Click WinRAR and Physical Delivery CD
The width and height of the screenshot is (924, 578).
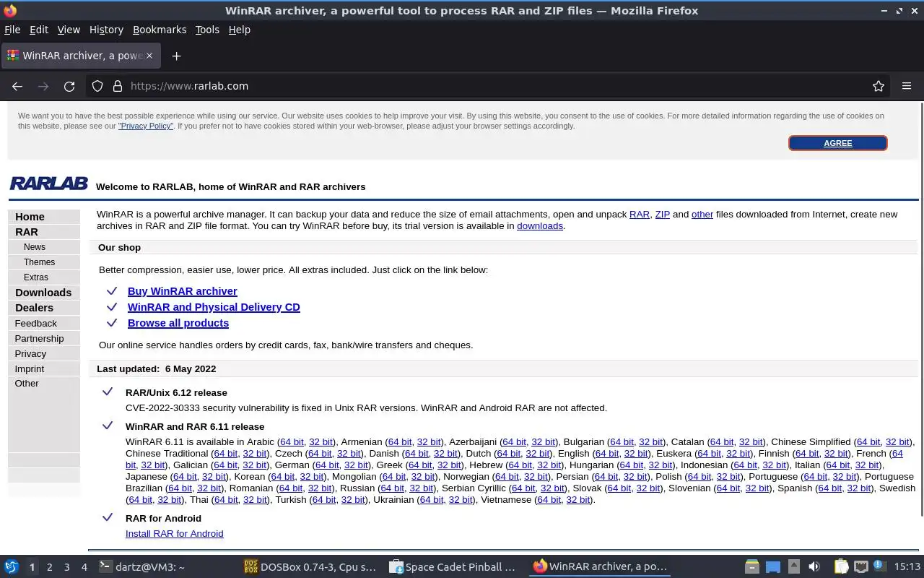coord(214,307)
